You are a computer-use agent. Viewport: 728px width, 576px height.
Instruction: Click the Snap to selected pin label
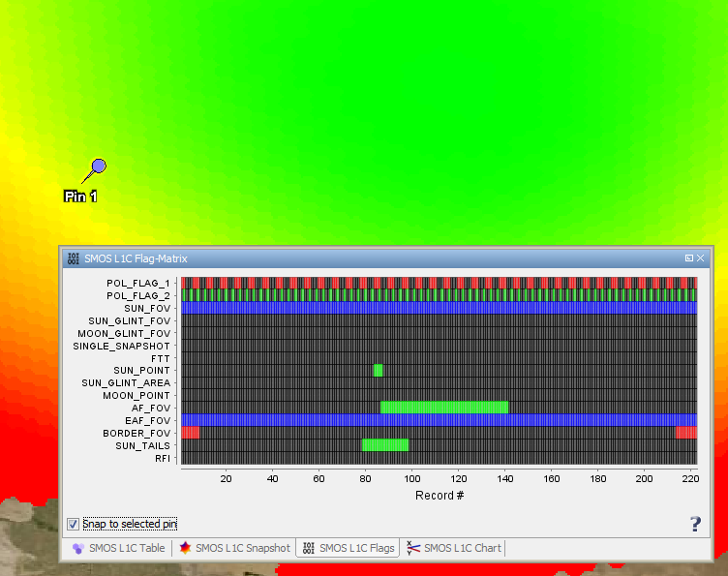pos(130,524)
